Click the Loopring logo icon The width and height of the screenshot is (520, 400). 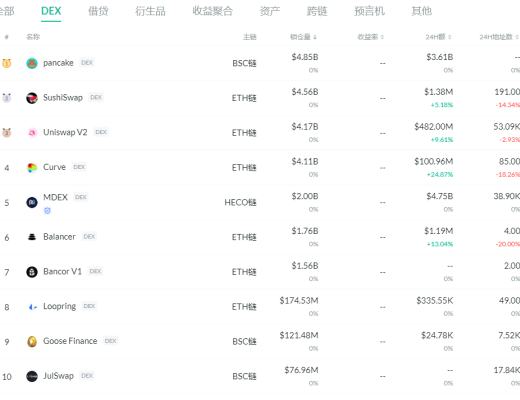click(32, 307)
